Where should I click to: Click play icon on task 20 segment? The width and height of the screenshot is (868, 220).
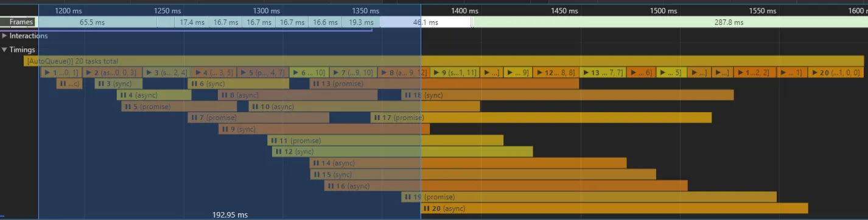[814, 73]
